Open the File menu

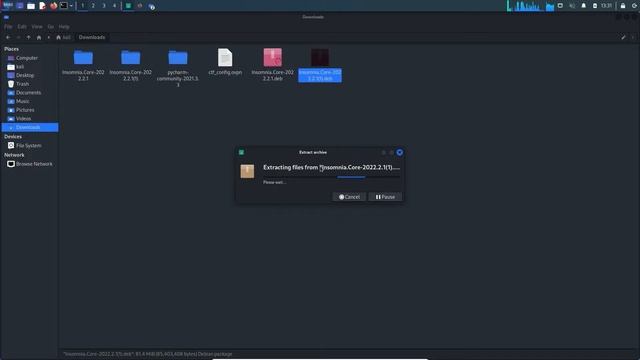point(8,27)
